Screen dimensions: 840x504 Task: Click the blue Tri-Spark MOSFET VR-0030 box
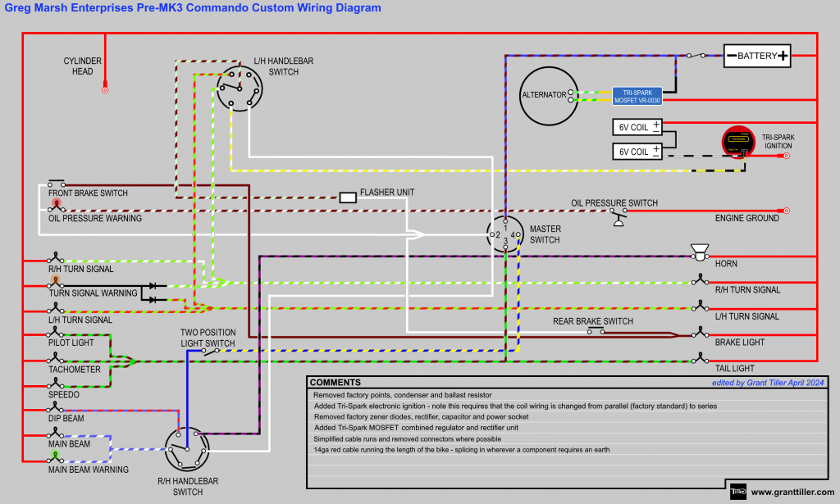637,94
